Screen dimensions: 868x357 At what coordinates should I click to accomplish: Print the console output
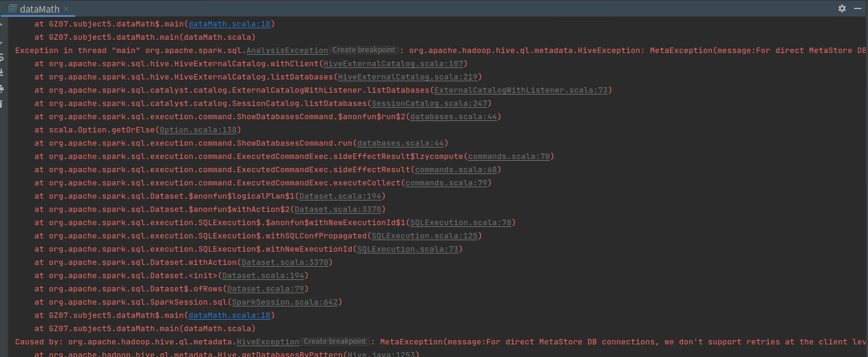pyautogui.click(x=2, y=88)
